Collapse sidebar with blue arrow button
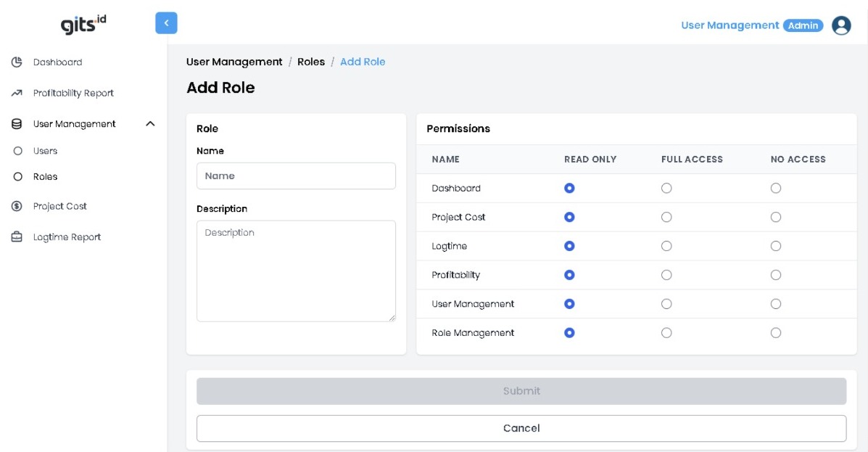 (x=166, y=23)
